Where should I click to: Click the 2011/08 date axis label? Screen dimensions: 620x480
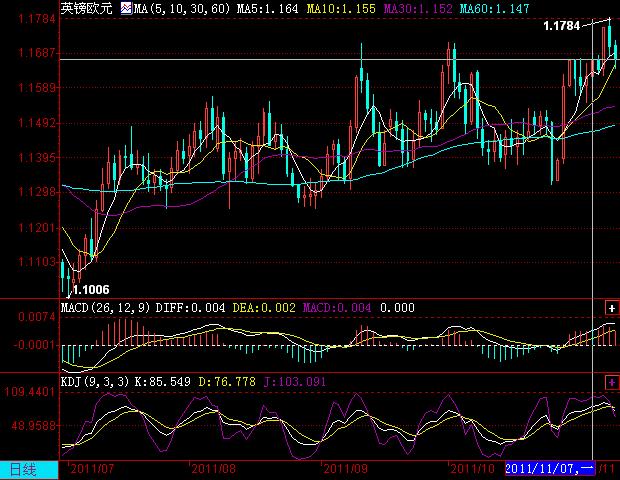click(214, 469)
